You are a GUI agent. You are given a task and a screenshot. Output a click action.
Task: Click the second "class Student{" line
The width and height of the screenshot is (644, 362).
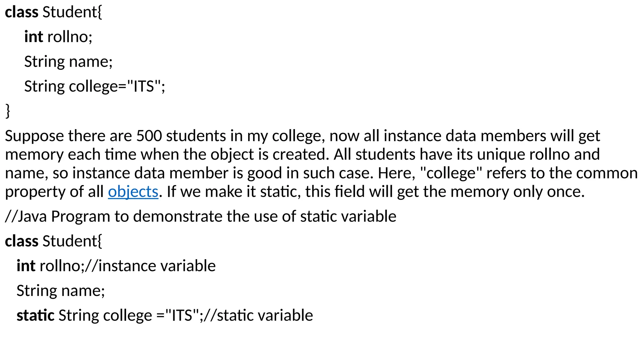click(53, 241)
